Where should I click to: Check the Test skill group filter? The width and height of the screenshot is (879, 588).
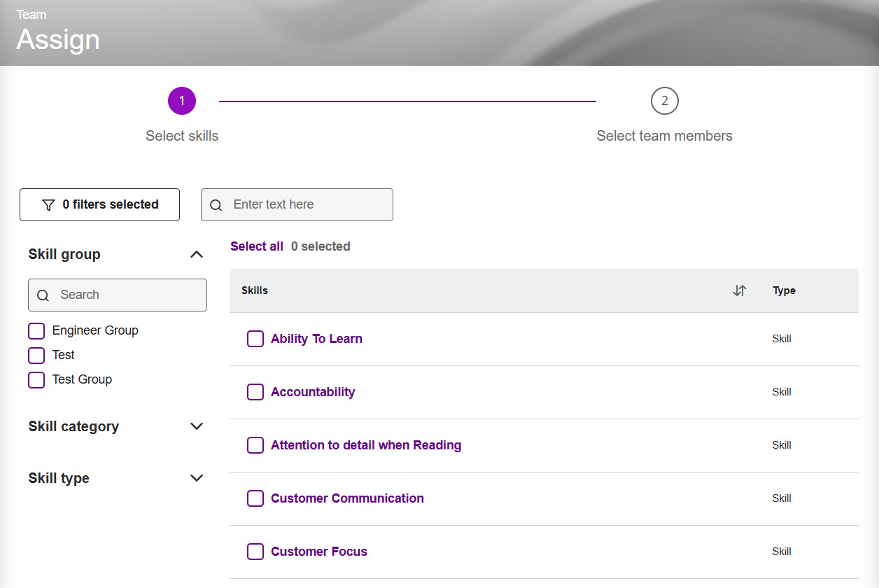point(36,355)
